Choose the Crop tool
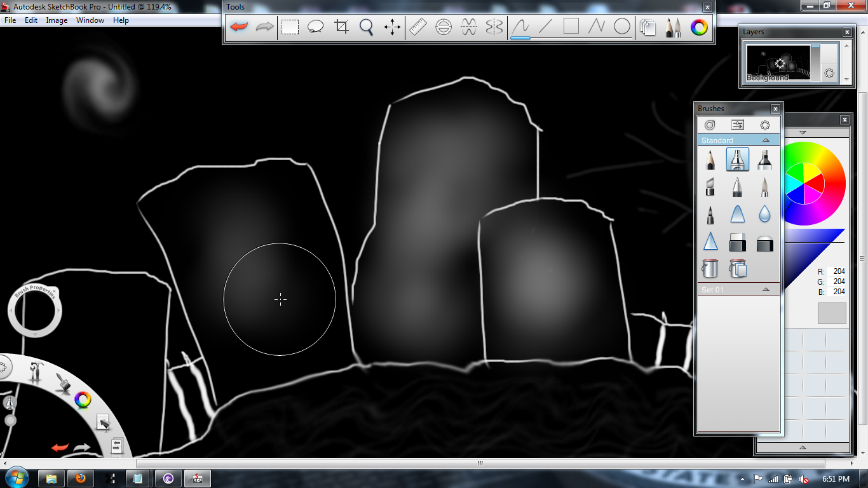Screen dimensions: 868x488 pyautogui.click(x=341, y=27)
